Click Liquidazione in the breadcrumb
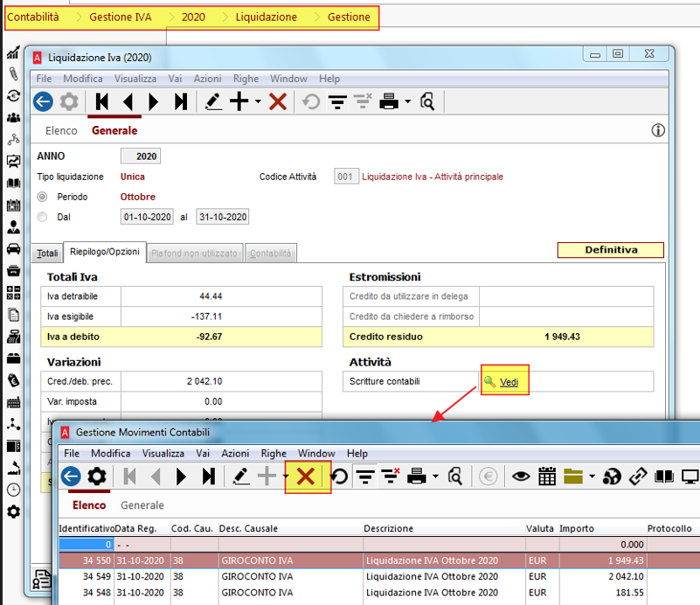Image resolution: width=700 pixels, height=605 pixels. tap(266, 17)
